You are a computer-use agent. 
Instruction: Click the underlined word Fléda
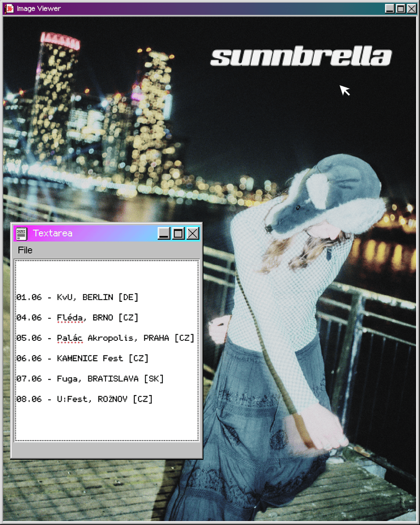70,318
